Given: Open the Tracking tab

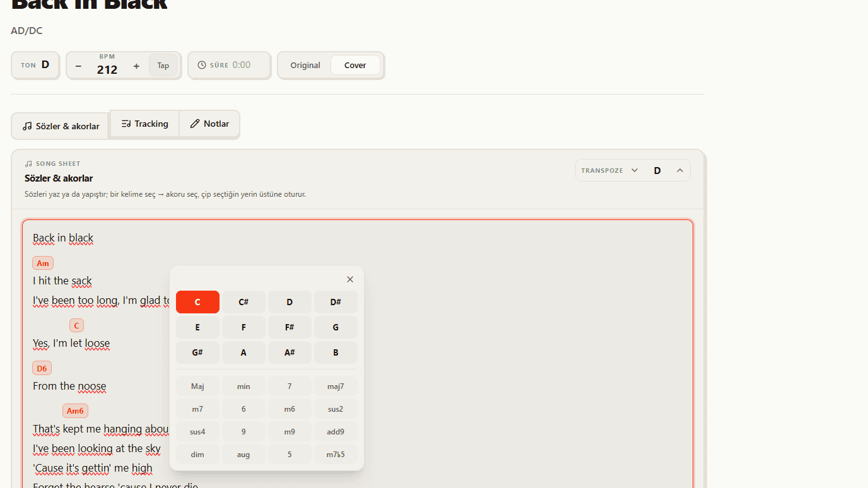Looking at the screenshot, I should tap(145, 124).
